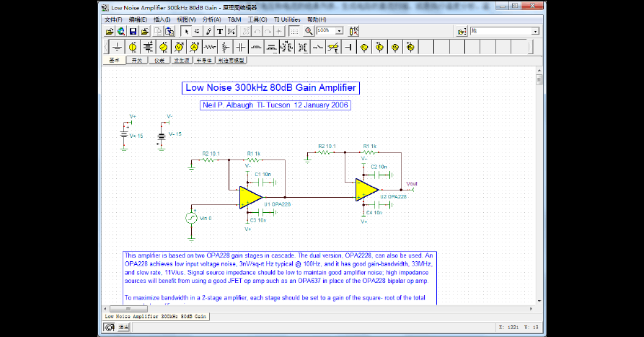
Task: Click the title text 'Low Noise 300kHz 80dB Gain Amplifier'
Action: [x=270, y=87]
